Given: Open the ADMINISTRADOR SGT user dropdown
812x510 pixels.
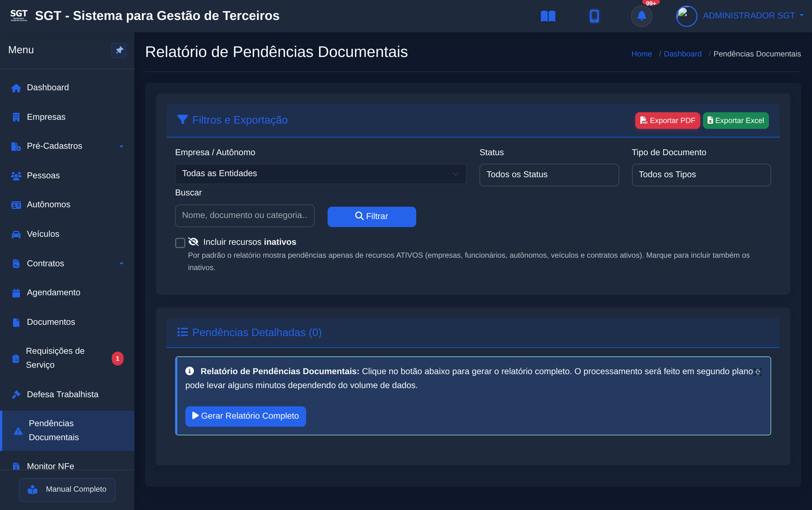Looking at the screenshot, I should pos(753,16).
